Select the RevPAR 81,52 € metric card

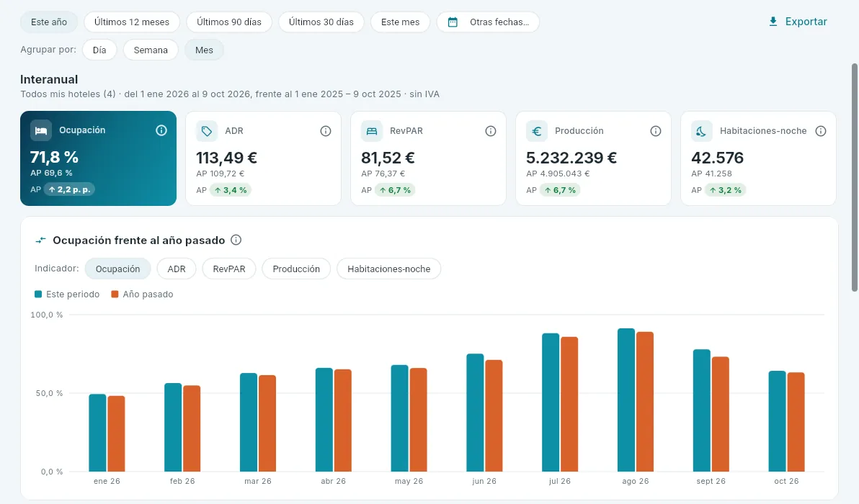pyautogui.click(x=428, y=158)
